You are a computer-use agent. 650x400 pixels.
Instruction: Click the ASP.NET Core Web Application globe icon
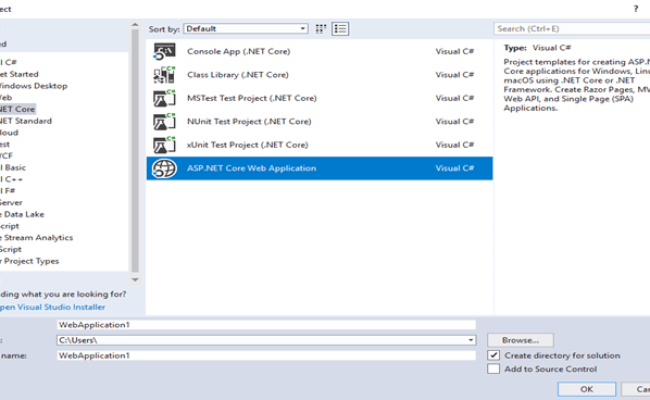165,168
